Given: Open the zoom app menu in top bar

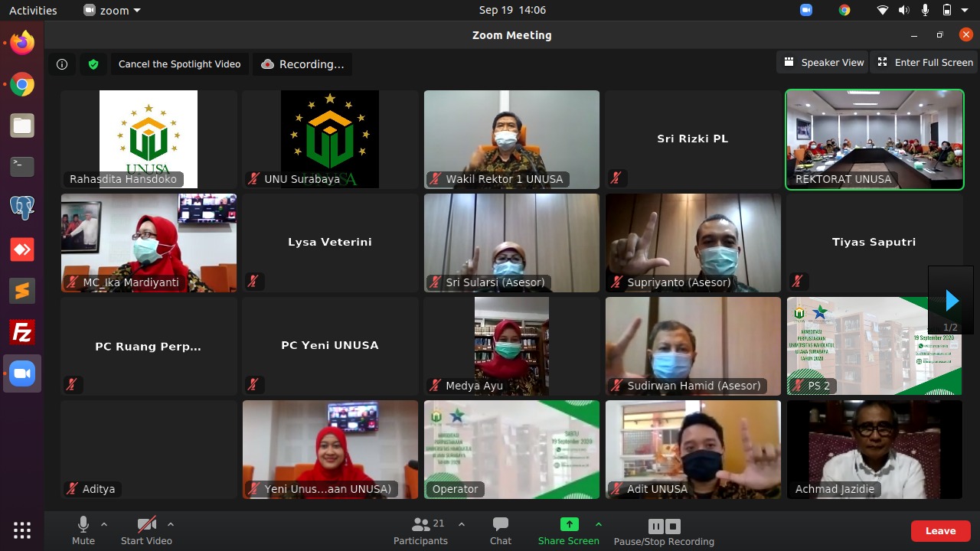Looking at the screenshot, I should [x=112, y=10].
